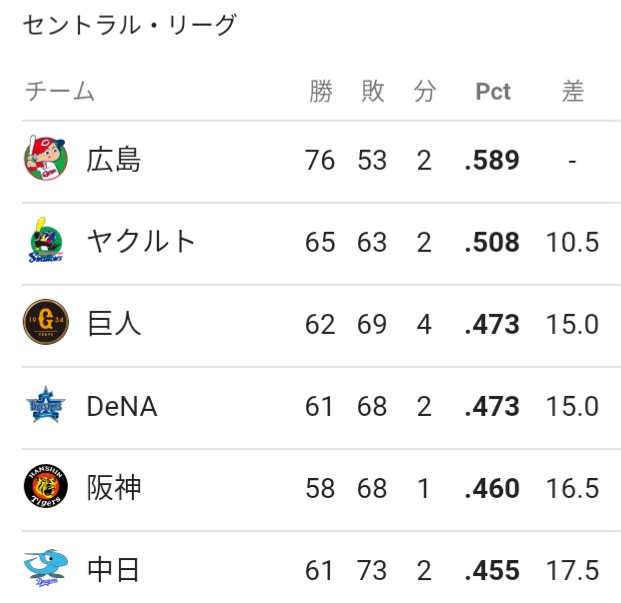Click the Chunichi Dragons logo

[x=46, y=568]
